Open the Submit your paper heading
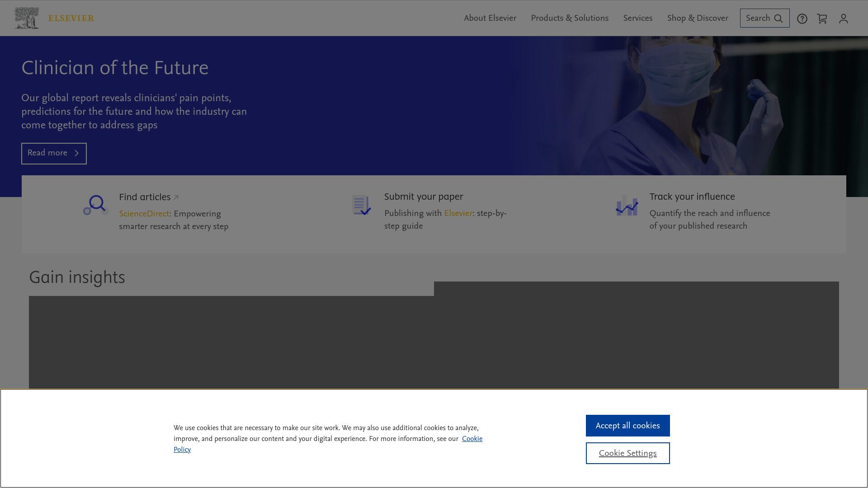This screenshot has height=488, width=868. (424, 197)
